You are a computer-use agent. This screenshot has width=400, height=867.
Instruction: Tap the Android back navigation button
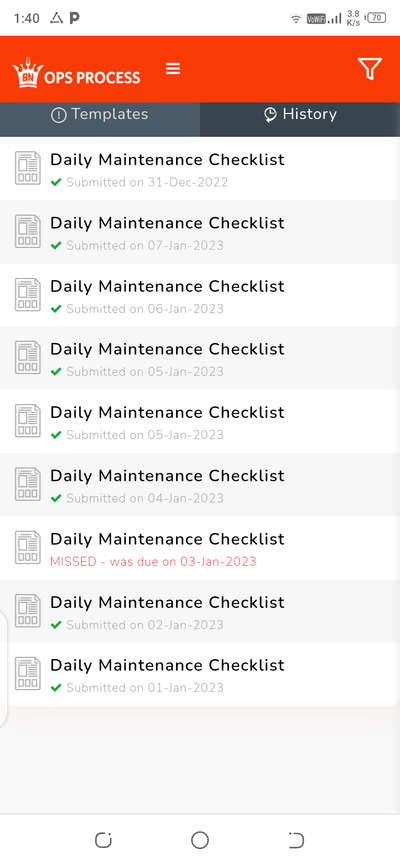pos(296,840)
